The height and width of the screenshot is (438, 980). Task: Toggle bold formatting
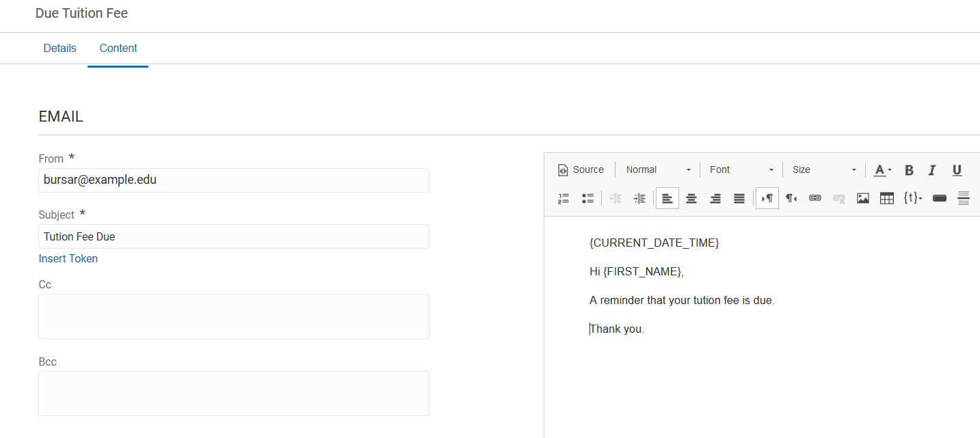pyautogui.click(x=909, y=169)
